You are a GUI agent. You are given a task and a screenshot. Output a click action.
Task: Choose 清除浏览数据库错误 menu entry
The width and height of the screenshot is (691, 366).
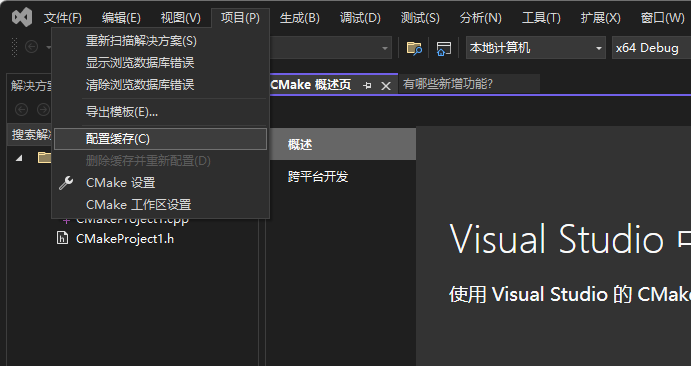(x=160, y=85)
